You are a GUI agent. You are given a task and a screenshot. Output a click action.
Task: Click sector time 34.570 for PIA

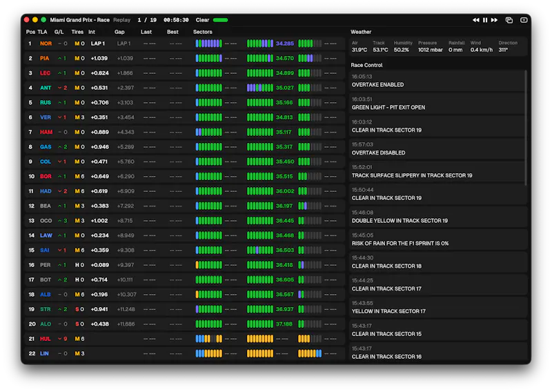(284, 59)
